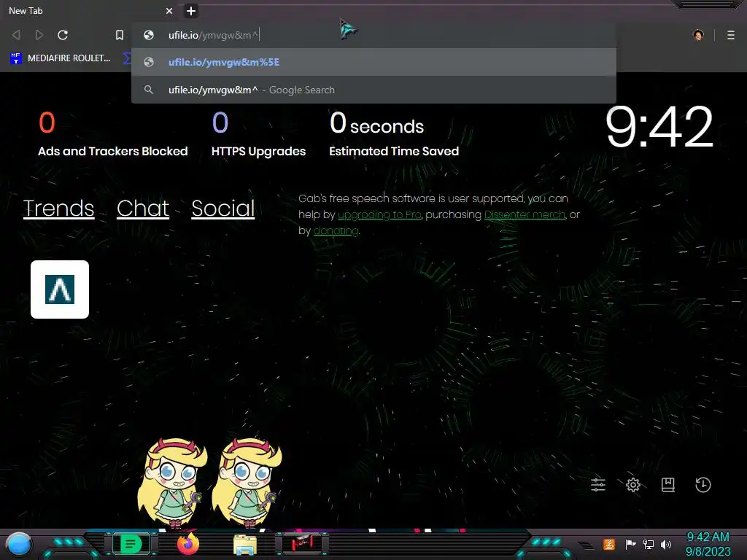Open Chat link
The height and width of the screenshot is (560, 747).
(x=143, y=208)
